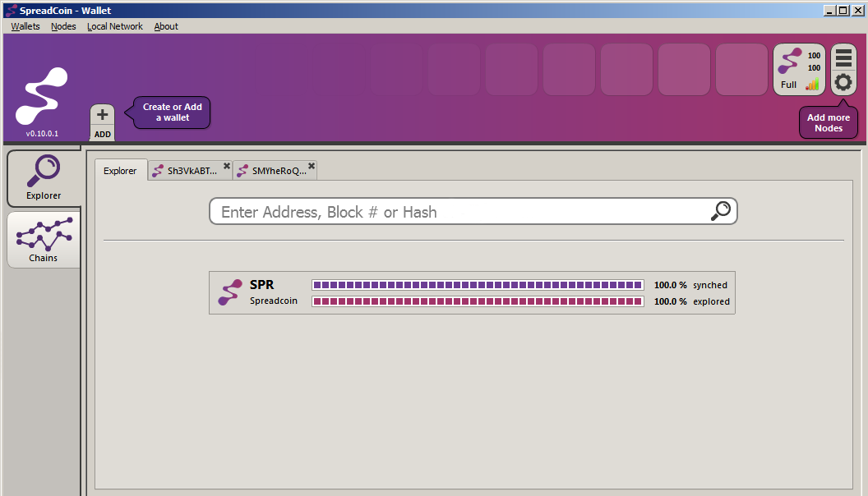Screen dimensions: 868x496
Task: Click the Spreadcoin name under SPR
Action: (274, 301)
